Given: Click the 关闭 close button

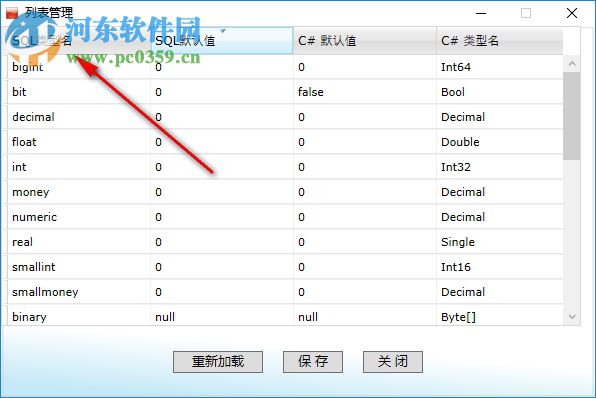Looking at the screenshot, I should tap(393, 362).
